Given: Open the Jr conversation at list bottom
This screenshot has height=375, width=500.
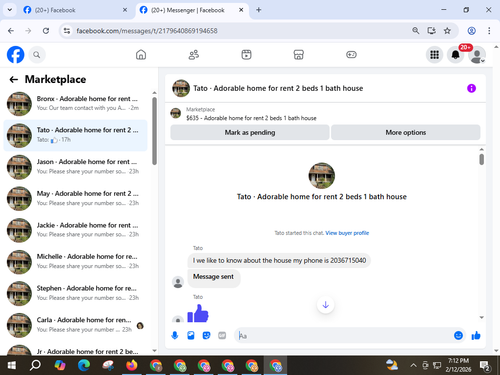Looking at the screenshot, I should pyautogui.click(x=75, y=350).
